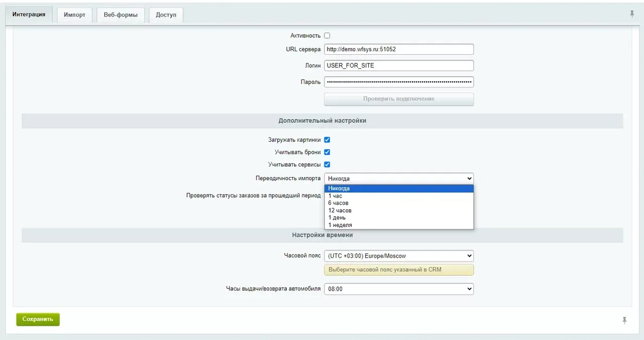Choose the 1 день option

pyautogui.click(x=399, y=218)
